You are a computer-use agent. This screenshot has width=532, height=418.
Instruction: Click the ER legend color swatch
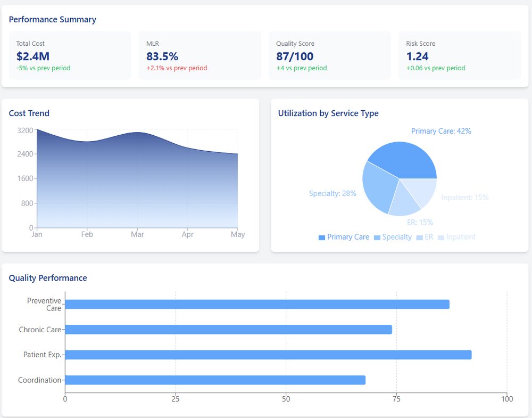419,237
